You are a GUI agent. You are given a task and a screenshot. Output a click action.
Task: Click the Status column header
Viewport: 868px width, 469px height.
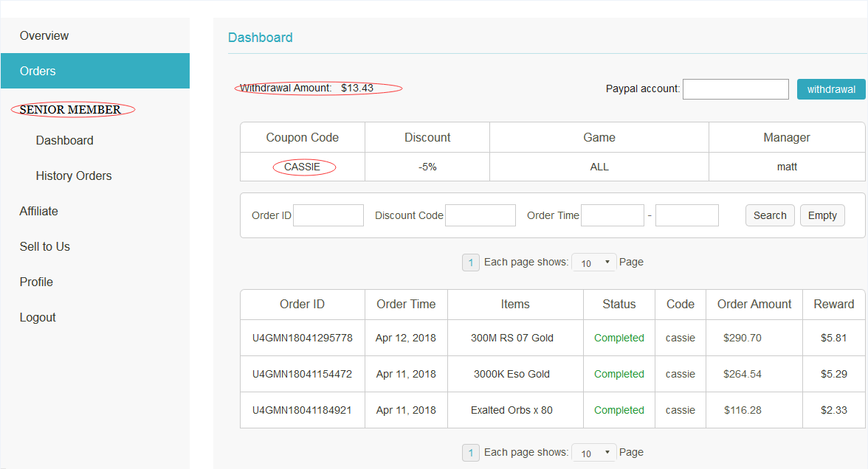[619, 304]
